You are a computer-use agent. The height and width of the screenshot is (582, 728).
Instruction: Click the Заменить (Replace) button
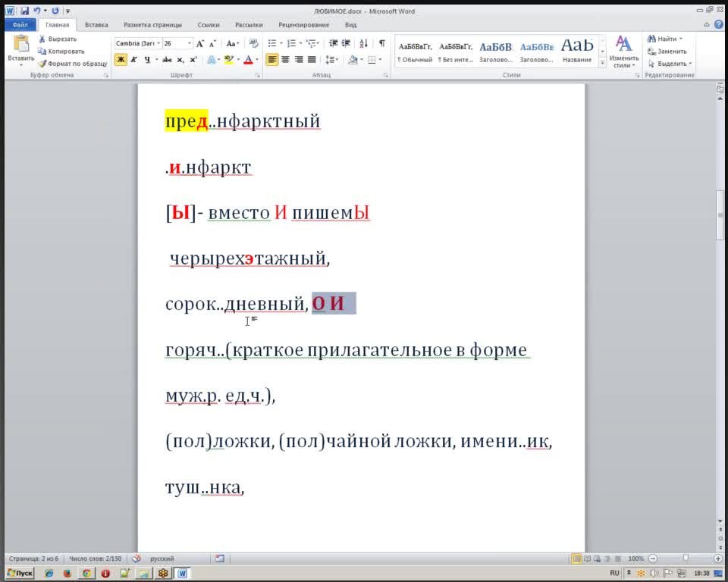click(667, 51)
